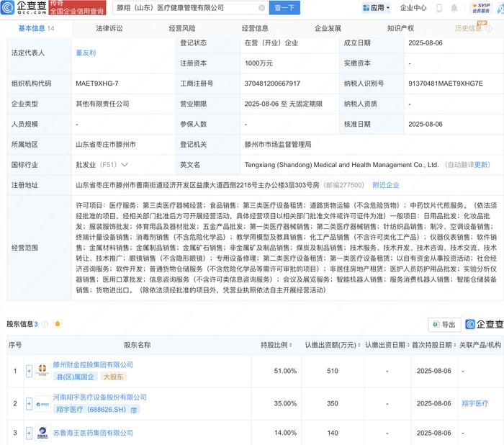Image resolution: width=504 pixels, height=445 pixels.
Task: Click info icon next to 股东信息 heading
Action: pos(45,324)
